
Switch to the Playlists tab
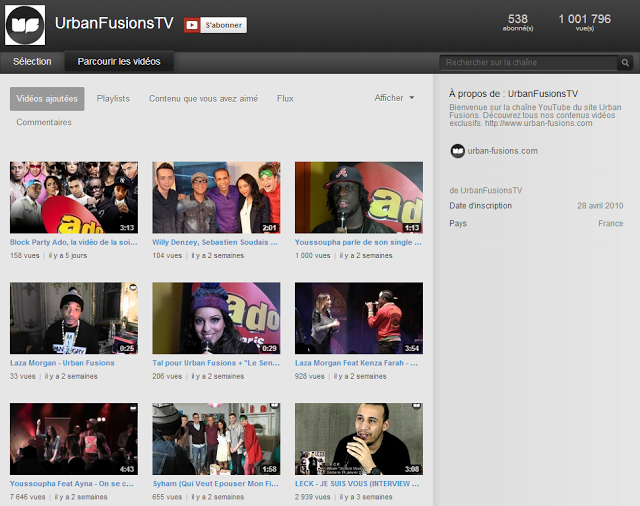coord(113,99)
